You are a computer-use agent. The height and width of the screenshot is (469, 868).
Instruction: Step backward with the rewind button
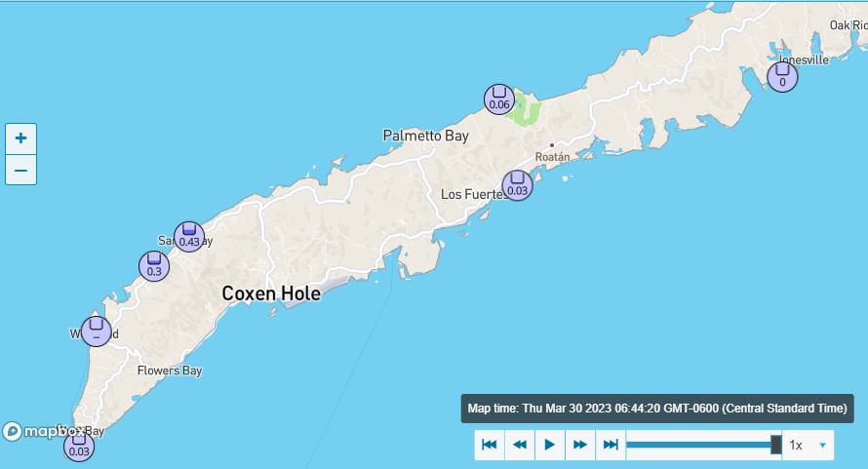point(520,445)
